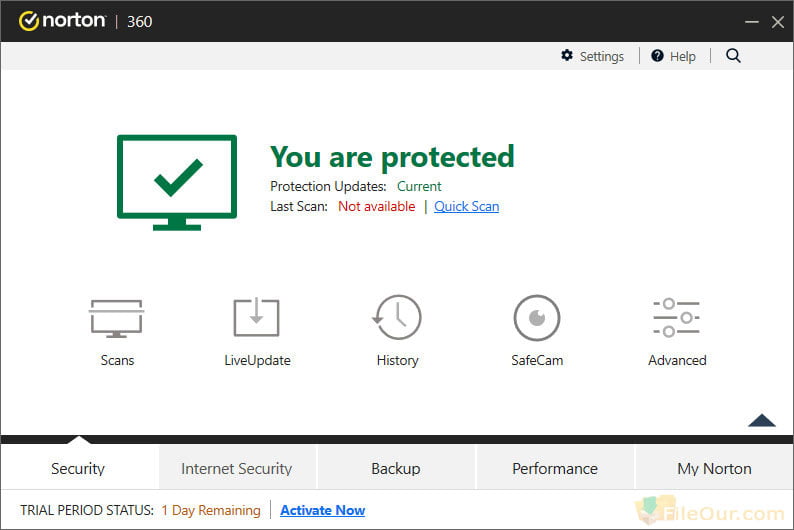Screen dimensions: 794x530
Task: Open the Performance tab
Action: coord(554,468)
